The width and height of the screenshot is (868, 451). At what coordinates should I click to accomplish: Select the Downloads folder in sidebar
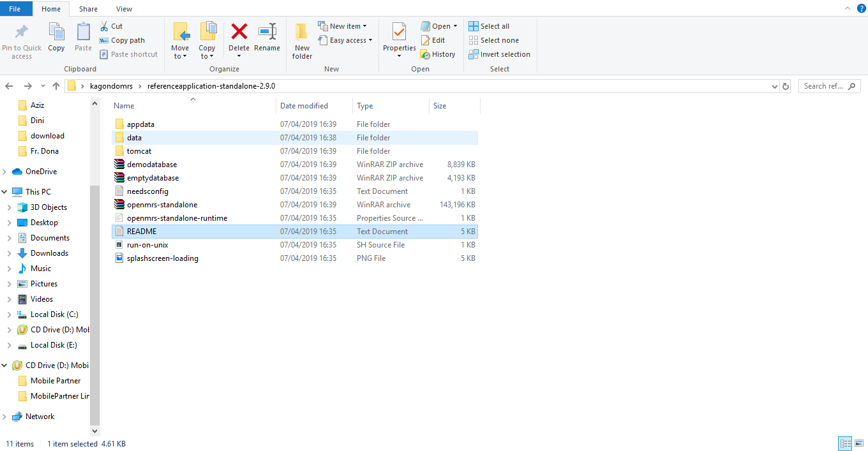point(49,253)
